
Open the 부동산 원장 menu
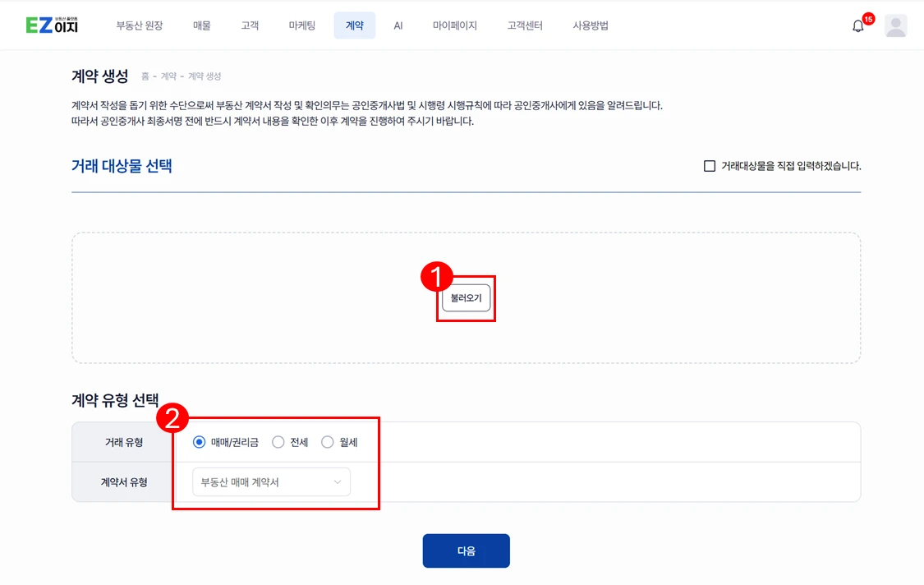tap(140, 25)
